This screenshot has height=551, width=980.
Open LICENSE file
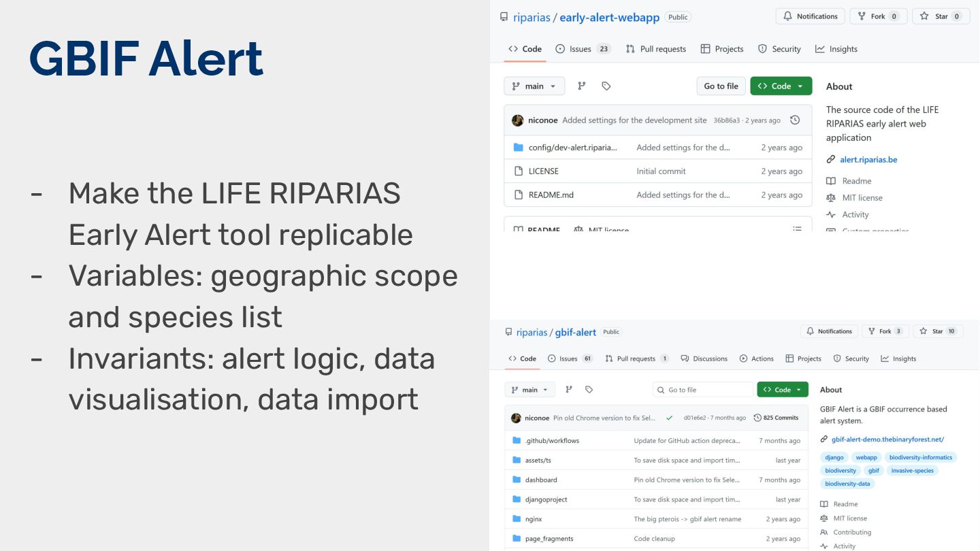click(544, 171)
